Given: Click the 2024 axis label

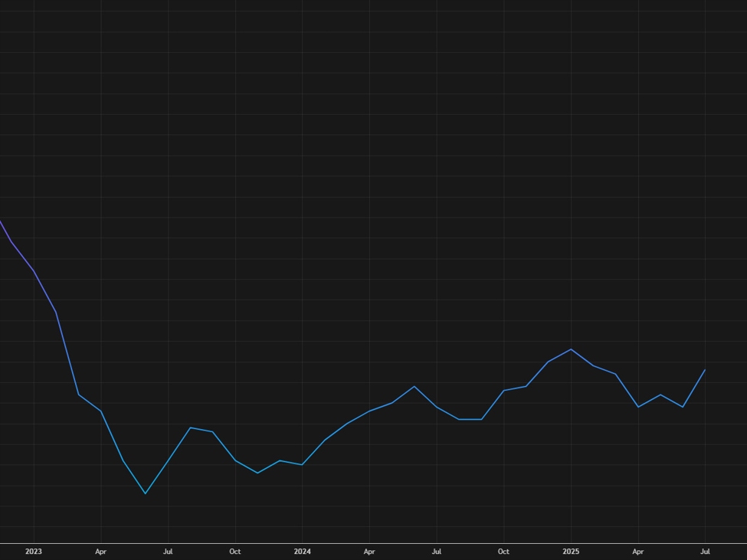Looking at the screenshot, I should (x=303, y=551).
